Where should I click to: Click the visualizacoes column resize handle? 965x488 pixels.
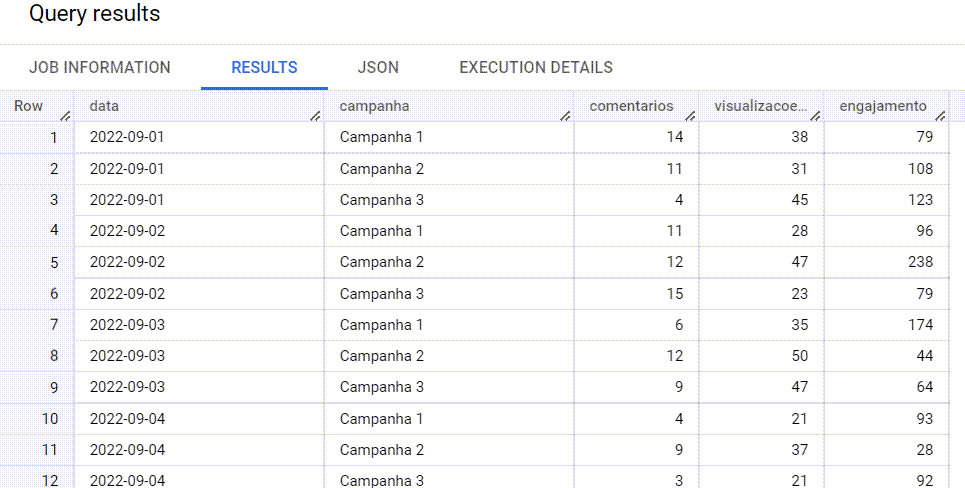816,116
